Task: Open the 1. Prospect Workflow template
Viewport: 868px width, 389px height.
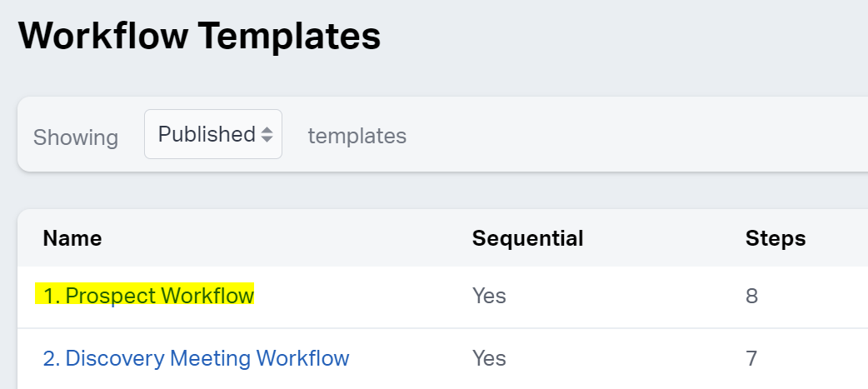Action: [x=148, y=296]
